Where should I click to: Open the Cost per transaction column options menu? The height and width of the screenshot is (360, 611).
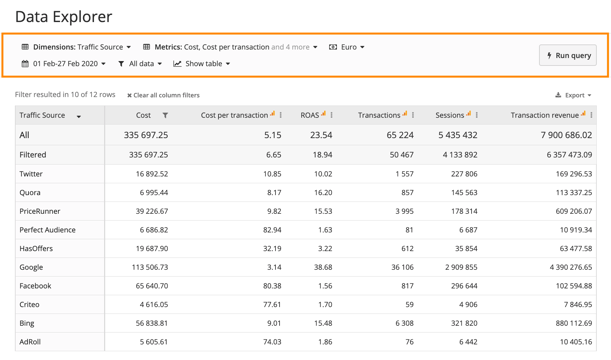[281, 115]
